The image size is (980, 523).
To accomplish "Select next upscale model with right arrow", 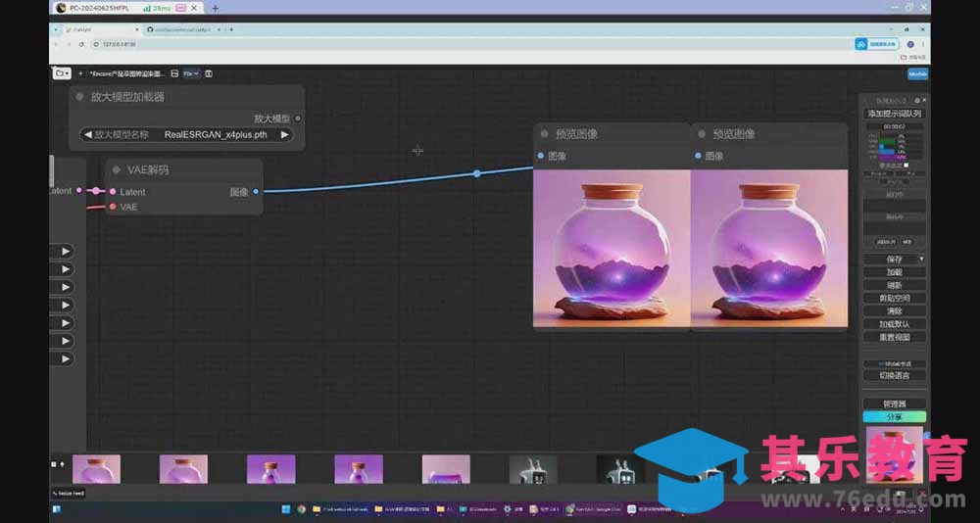I will pyautogui.click(x=284, y=134).
